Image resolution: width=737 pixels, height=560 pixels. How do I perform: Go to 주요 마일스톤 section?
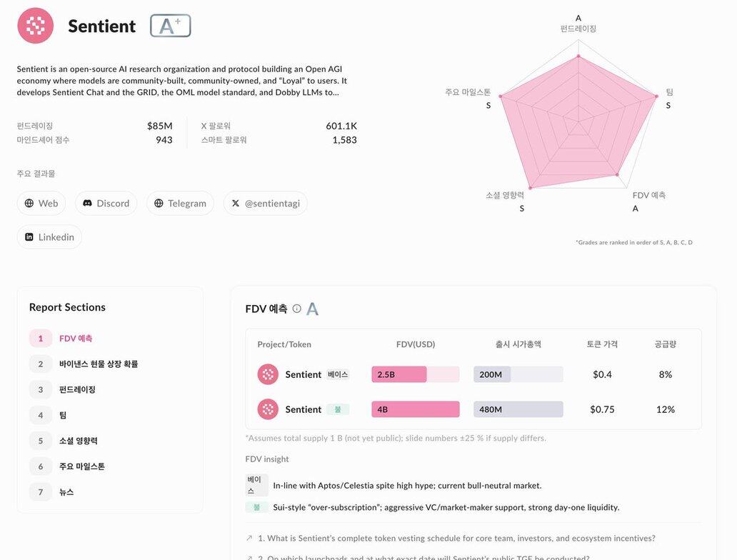click(81, 466)
